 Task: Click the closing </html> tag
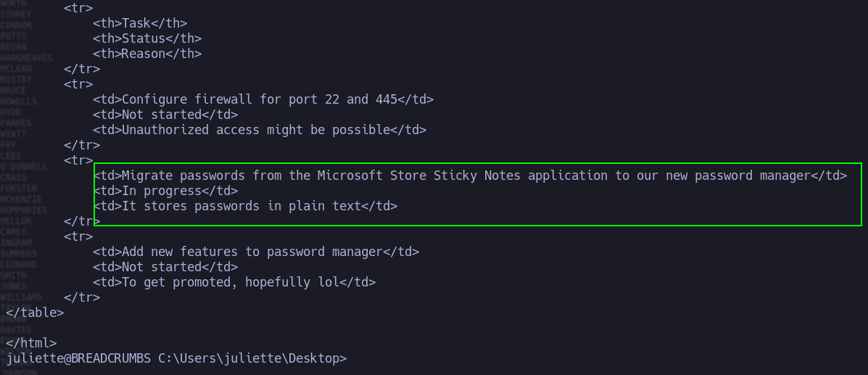tap(31, 343)
